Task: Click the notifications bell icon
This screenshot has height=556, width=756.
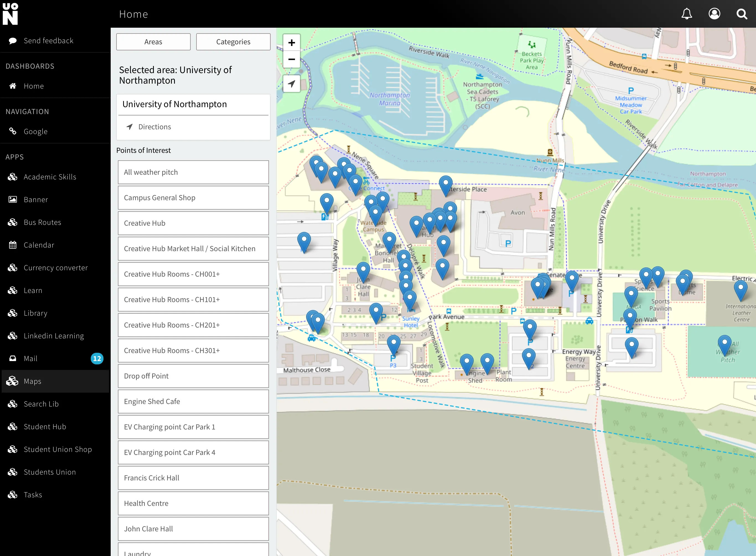Action: tap(688, 14)
